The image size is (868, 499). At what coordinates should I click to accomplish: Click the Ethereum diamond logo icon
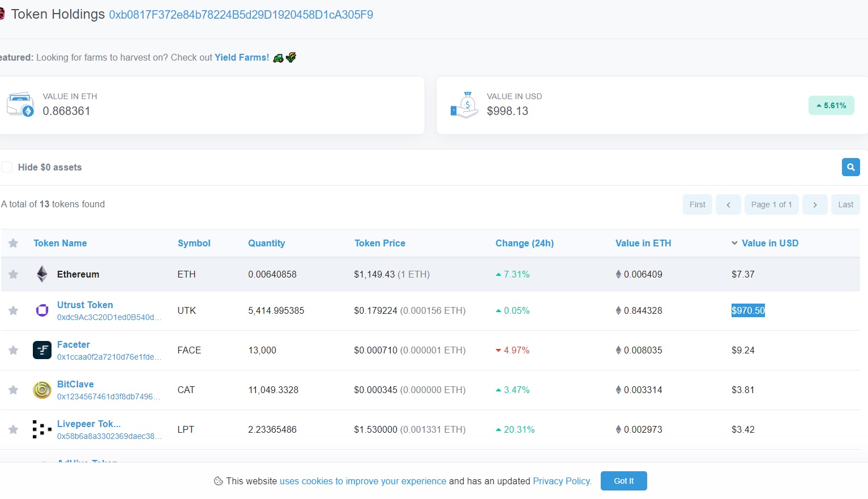tap(42, 274)
